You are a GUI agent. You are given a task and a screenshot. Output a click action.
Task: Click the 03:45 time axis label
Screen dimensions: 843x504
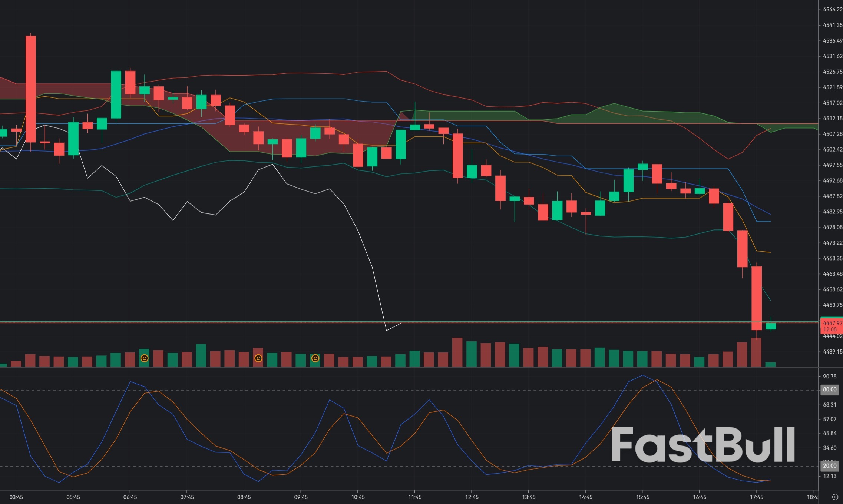pyautogui.click(x=16, y=497)
